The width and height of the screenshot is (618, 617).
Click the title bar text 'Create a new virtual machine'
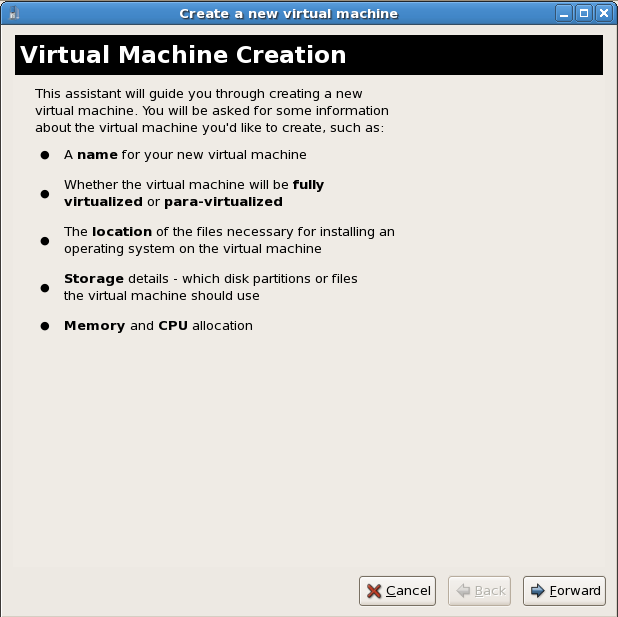coord(288,13)
